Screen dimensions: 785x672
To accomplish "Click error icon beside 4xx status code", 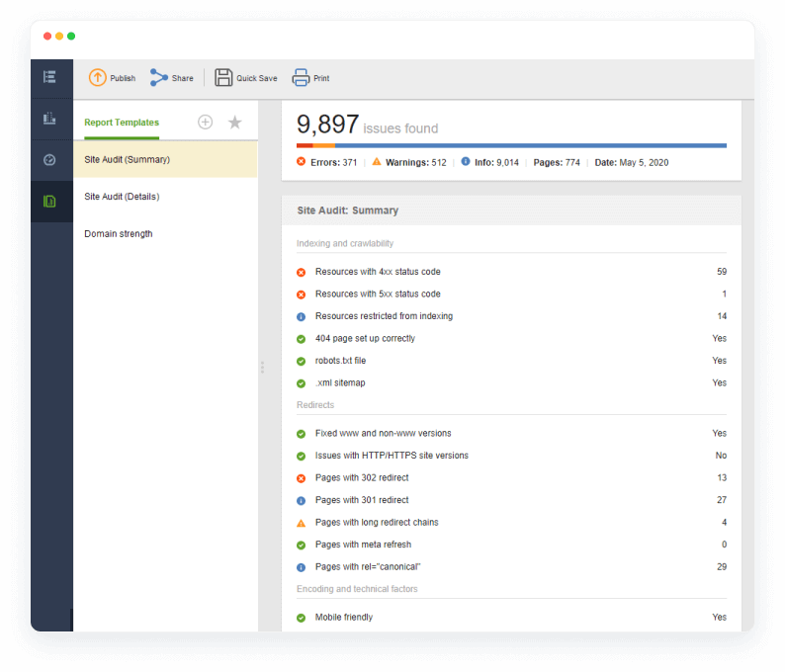I will pos(301,272).
